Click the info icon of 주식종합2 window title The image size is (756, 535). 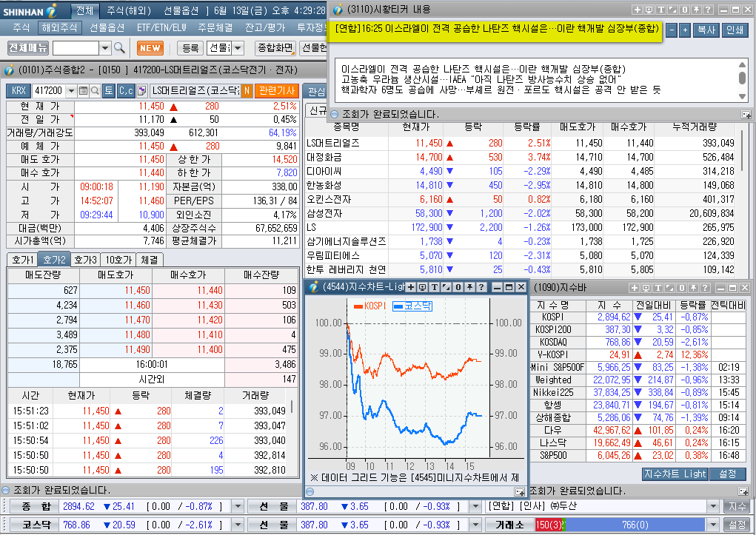pos(9,70)
